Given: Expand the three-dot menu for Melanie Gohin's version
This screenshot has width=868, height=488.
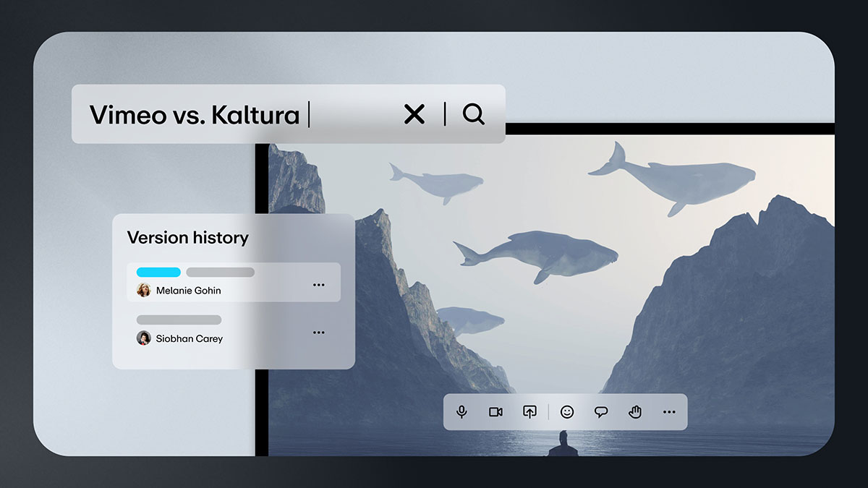Looking at the screenshot, I should (319, 285).
